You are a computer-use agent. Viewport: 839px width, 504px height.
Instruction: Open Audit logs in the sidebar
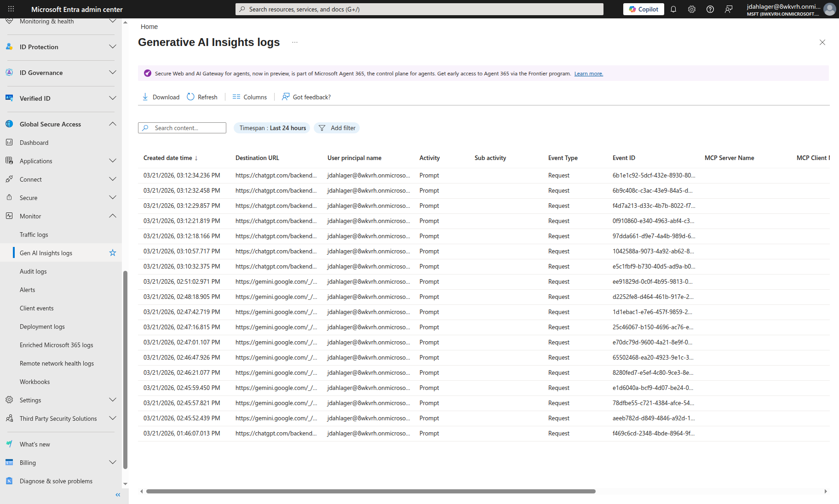click(33, 271)
